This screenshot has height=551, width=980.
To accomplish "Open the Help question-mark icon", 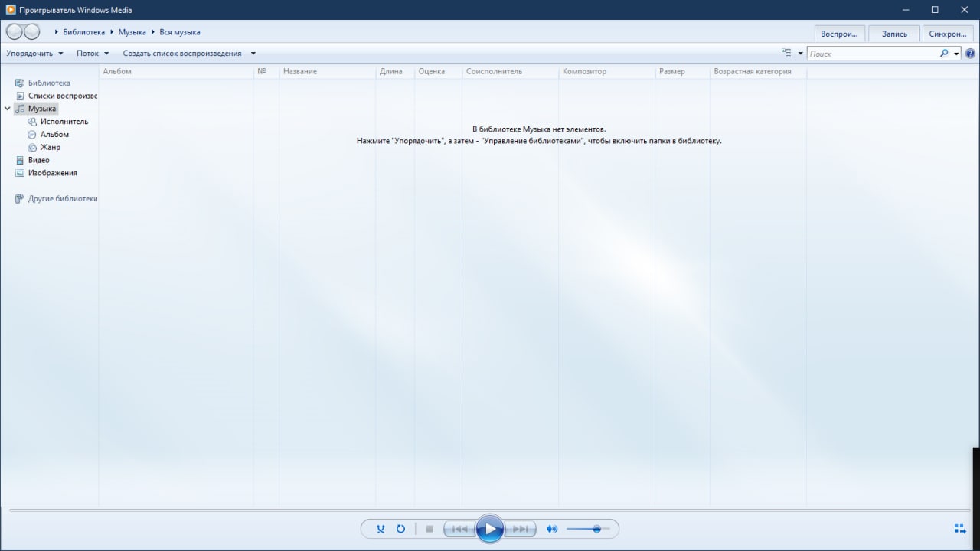I will click(970, 54).
